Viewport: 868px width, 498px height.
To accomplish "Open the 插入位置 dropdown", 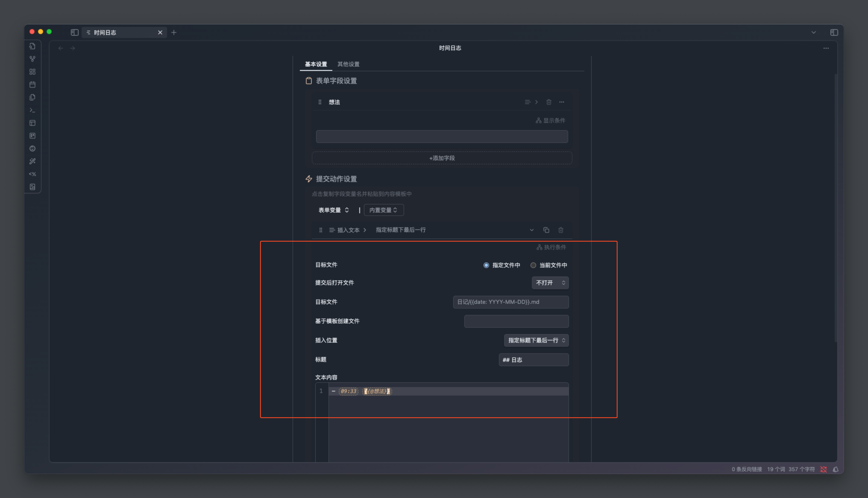I will pos(536,340).
